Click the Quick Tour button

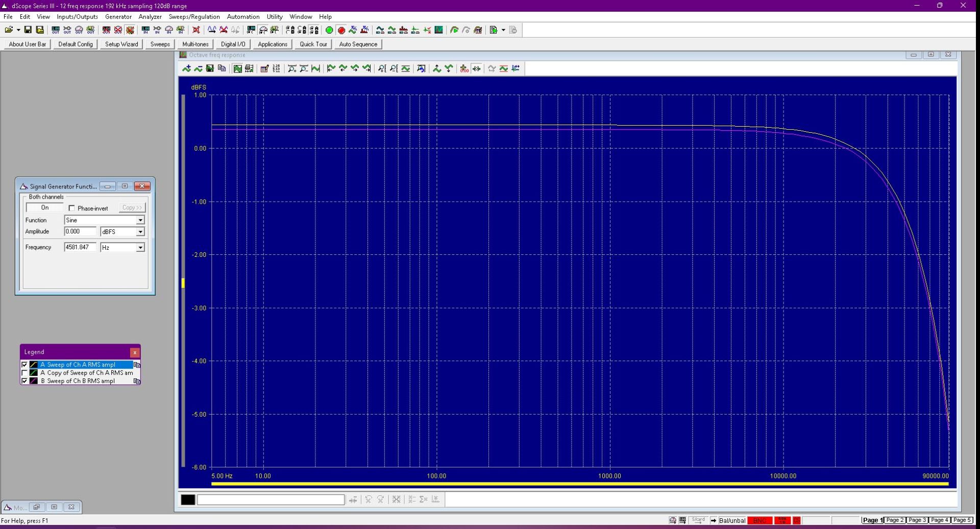click(x=313, y=44)
